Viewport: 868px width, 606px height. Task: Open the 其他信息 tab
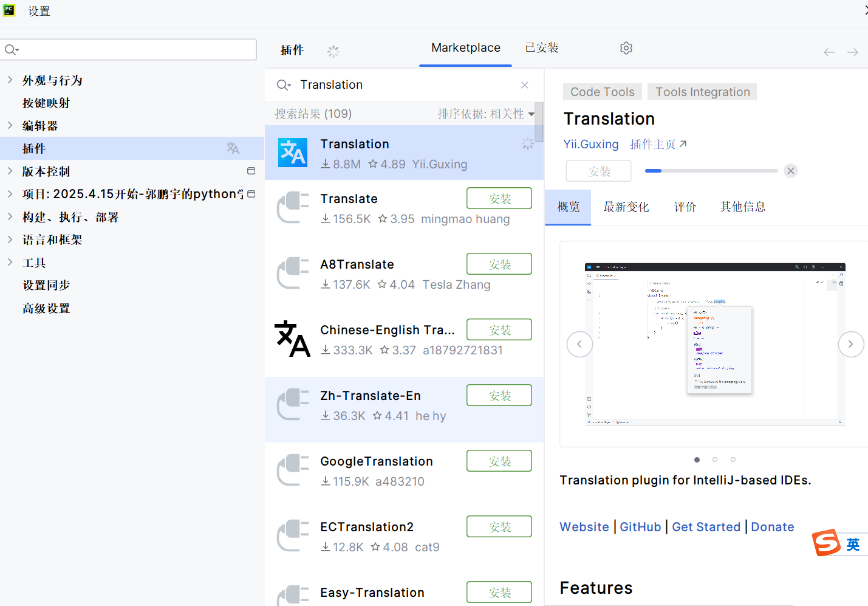coord(743,207)
